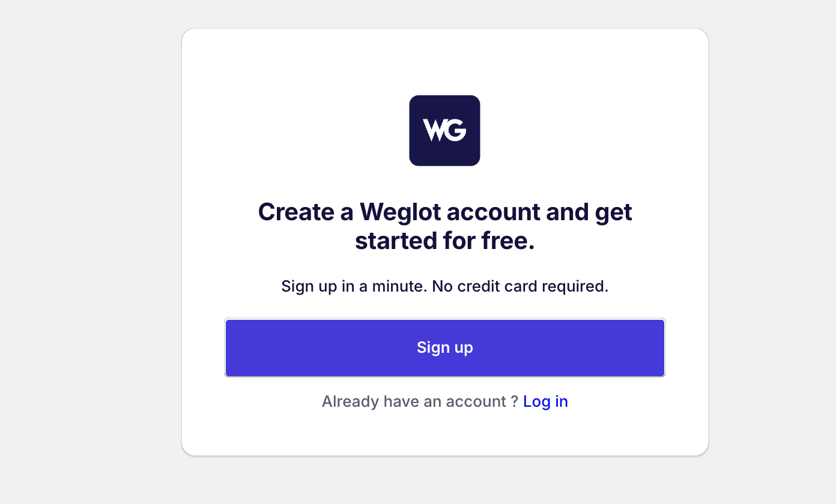Click the wide purple button under the subtitle
Viewport: 836px width, 504px height.
pos(445,347)
